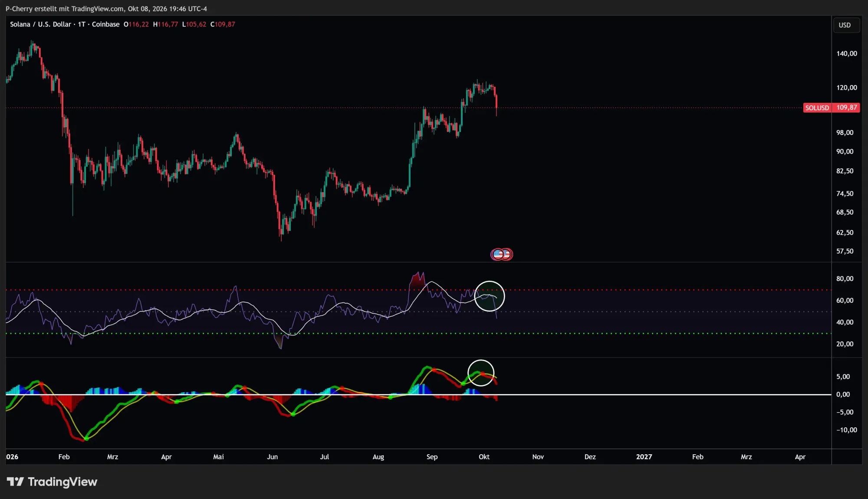Click the low value L105,62

(194, 24)
